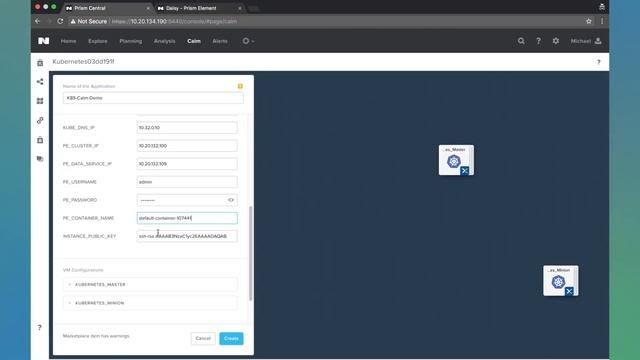Close the Prism Central browser tab

click(148, 8)
